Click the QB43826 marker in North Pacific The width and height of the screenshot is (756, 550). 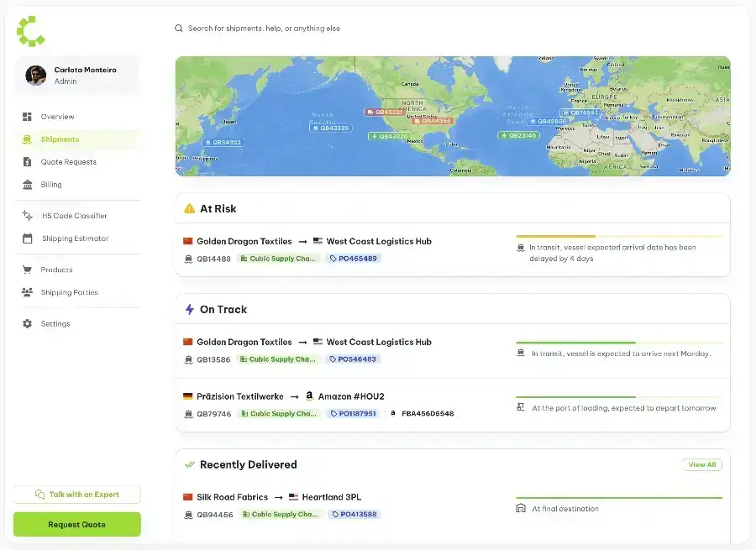coord(331,128)
